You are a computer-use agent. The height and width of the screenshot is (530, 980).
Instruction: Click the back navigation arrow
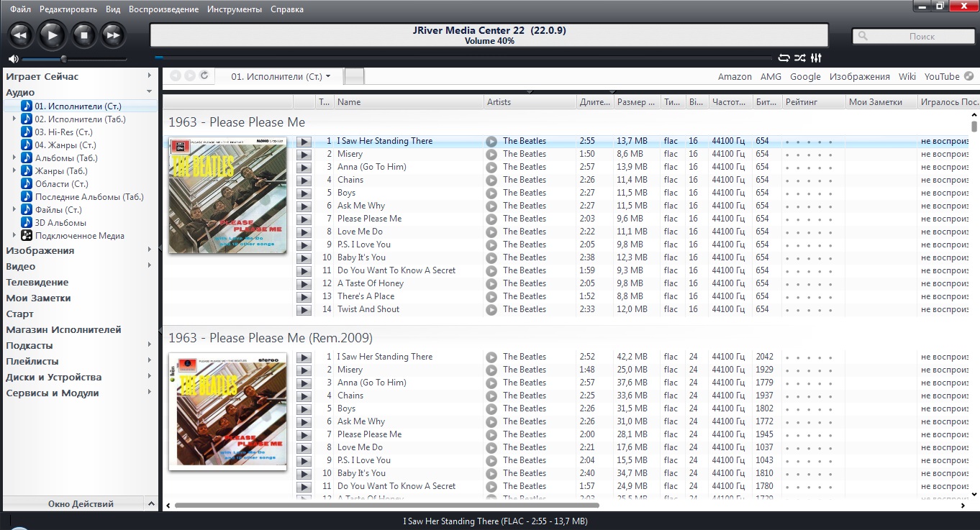pyautogui.click(x=174, y=76)
